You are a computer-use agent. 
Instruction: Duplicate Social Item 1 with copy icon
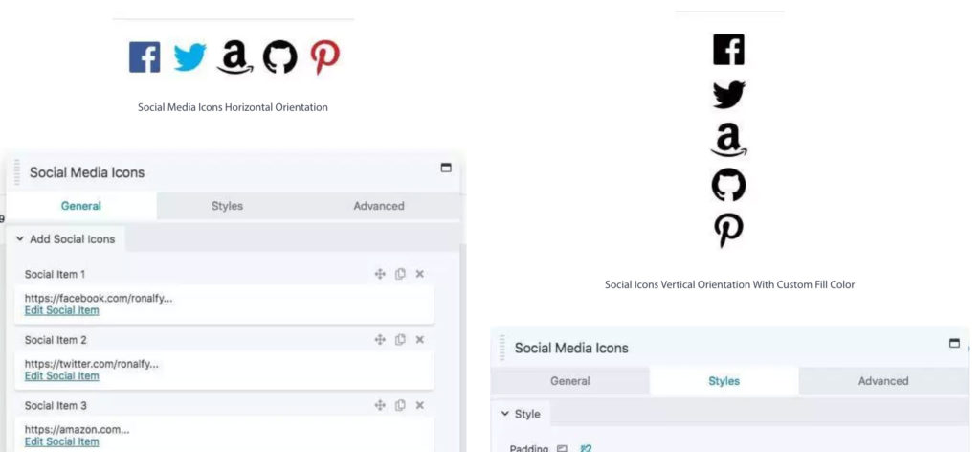[x=400, y=274]
